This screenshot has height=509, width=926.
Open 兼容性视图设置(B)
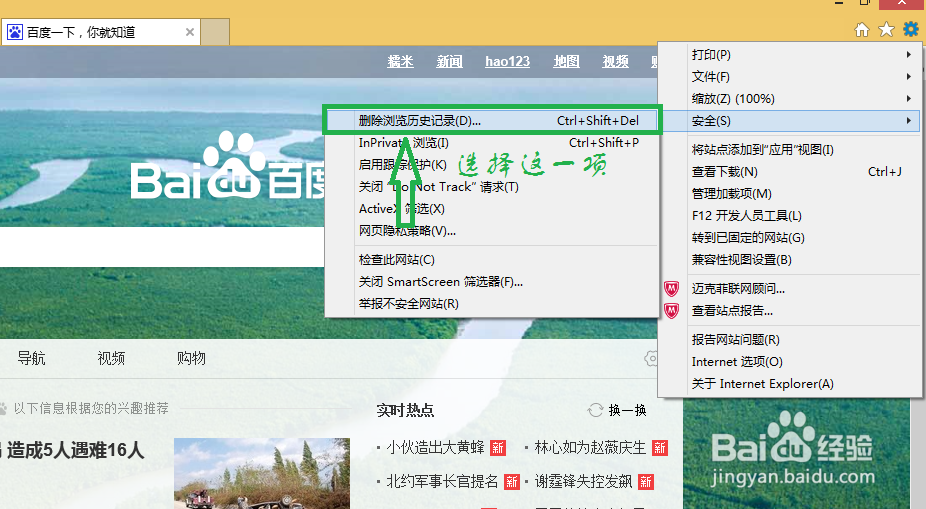point(790,260)
